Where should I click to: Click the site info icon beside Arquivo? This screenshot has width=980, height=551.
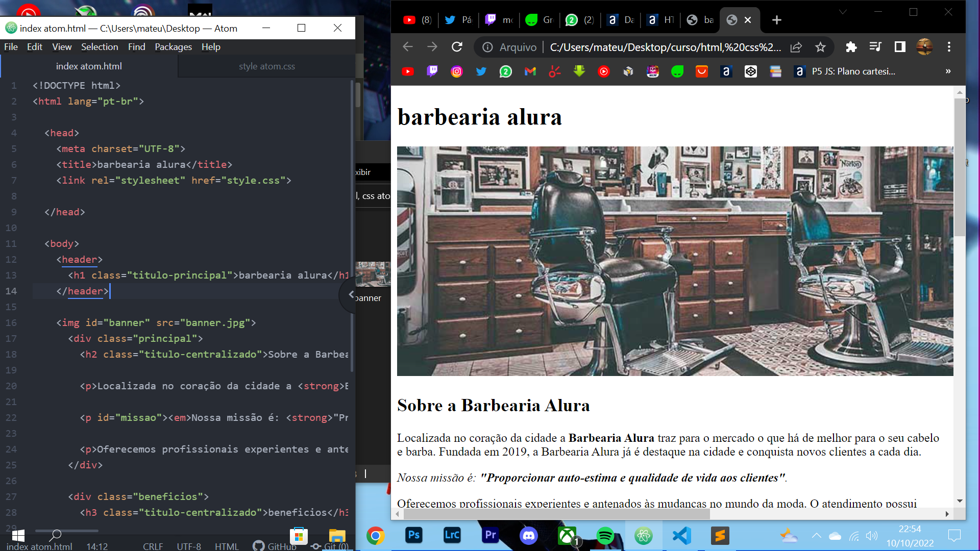tap(487, 47)
